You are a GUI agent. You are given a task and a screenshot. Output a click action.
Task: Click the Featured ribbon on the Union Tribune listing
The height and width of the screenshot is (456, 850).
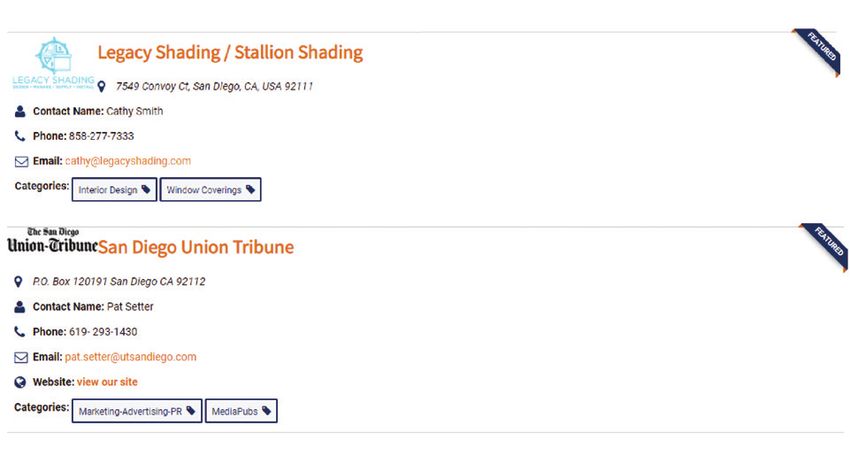pos(823,247)
